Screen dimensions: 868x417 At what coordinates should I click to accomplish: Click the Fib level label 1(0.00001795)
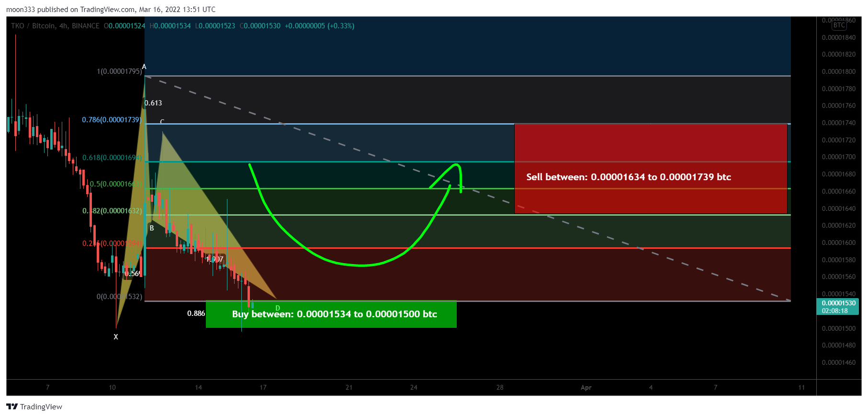(x=119, y=71)
